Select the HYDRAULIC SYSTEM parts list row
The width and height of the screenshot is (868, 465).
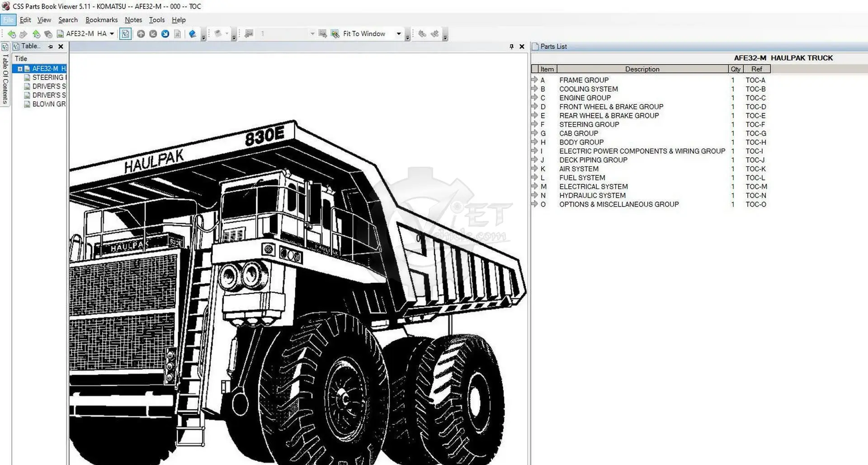point(592,196)
